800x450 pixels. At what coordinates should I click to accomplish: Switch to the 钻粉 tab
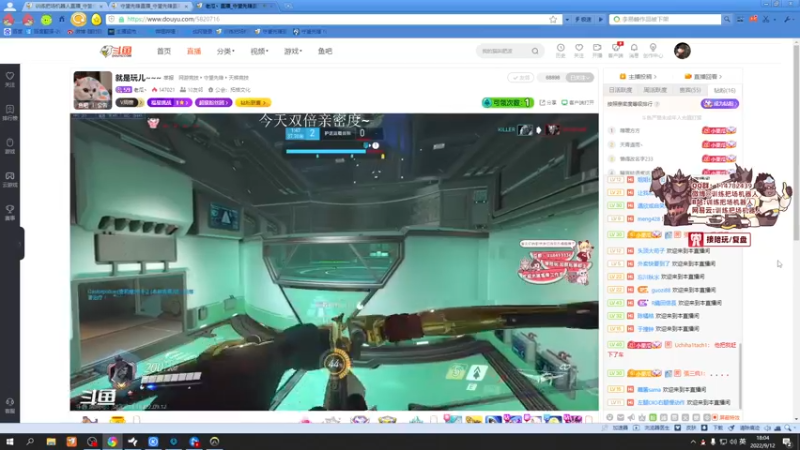(724, 90)
